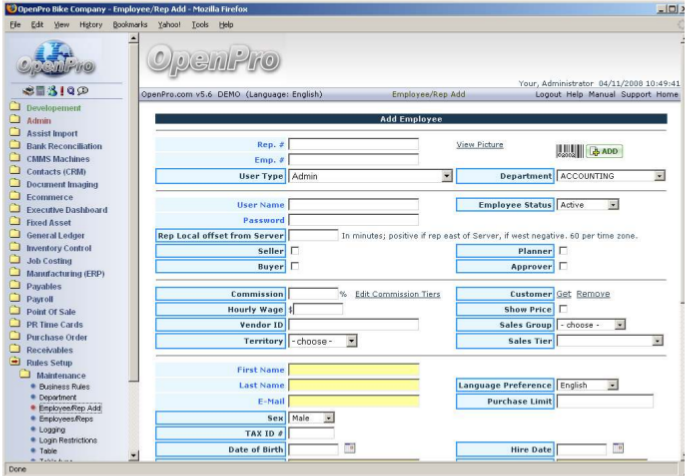Open the Employee Status dropdown

coord(613,205)
